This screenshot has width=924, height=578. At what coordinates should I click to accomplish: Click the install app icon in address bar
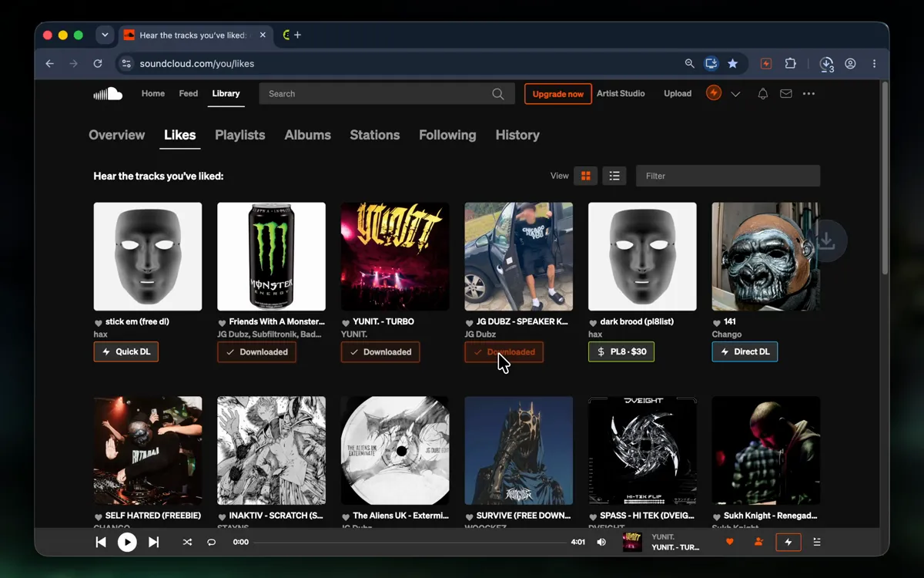pos(711,64)
